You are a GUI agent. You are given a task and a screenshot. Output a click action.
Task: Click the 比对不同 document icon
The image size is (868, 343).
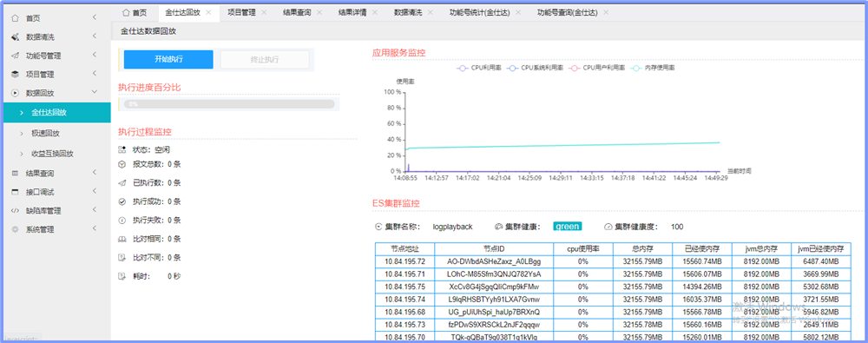pos(122,258)
